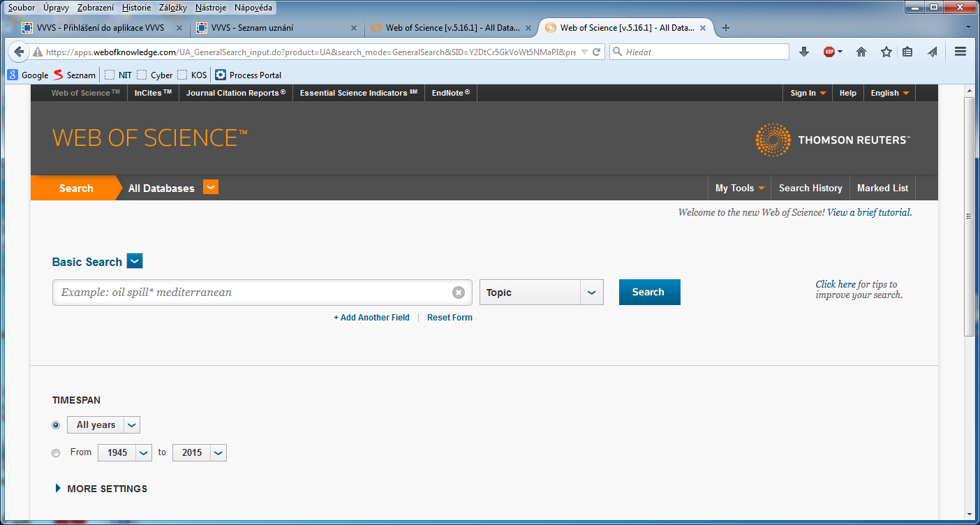Open the Process Portal bookmark
This screenshot has width=980, height=525.
248,75
